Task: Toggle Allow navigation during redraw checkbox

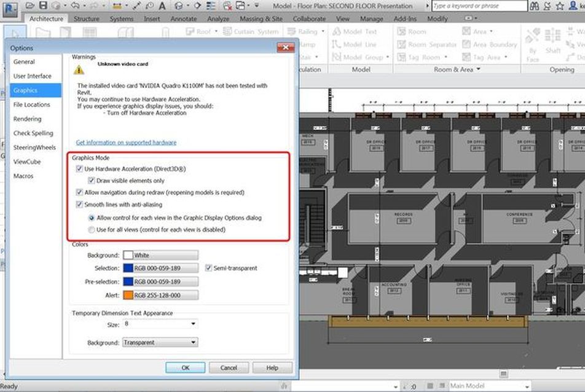Action: tap(79, 192)
